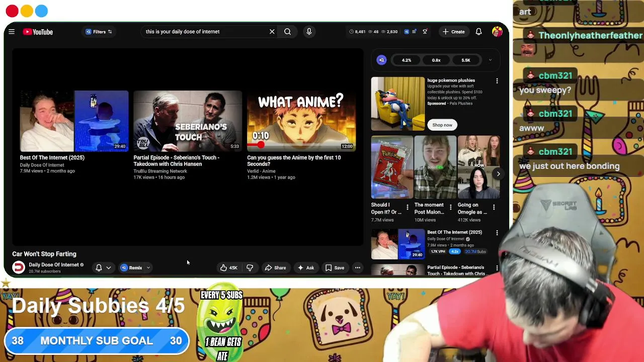Image resolution: width=644 pixels, height=362 pixels.
Task: Click the 0.8x vidIQ stat pill
Action: pyautogui.click(x=436, y=60)
